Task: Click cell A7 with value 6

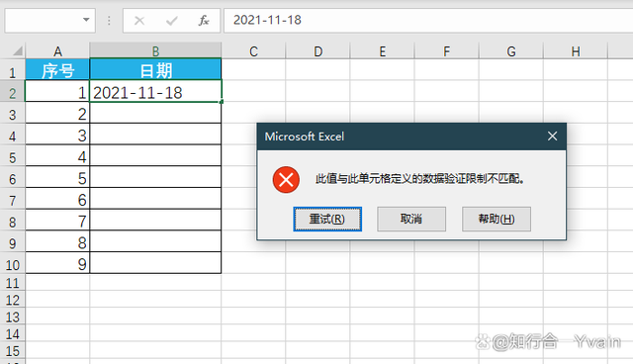Action: [x=57, y=199]
